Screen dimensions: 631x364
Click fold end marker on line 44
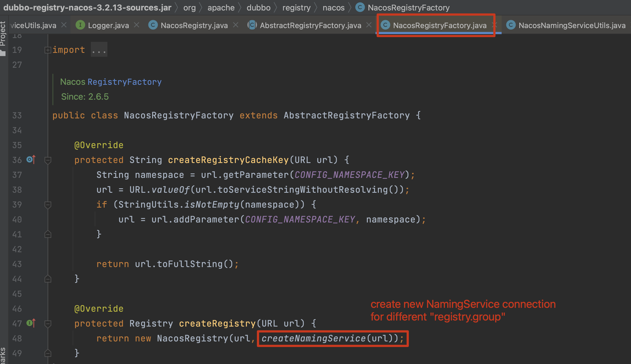(x=48, y=279)
